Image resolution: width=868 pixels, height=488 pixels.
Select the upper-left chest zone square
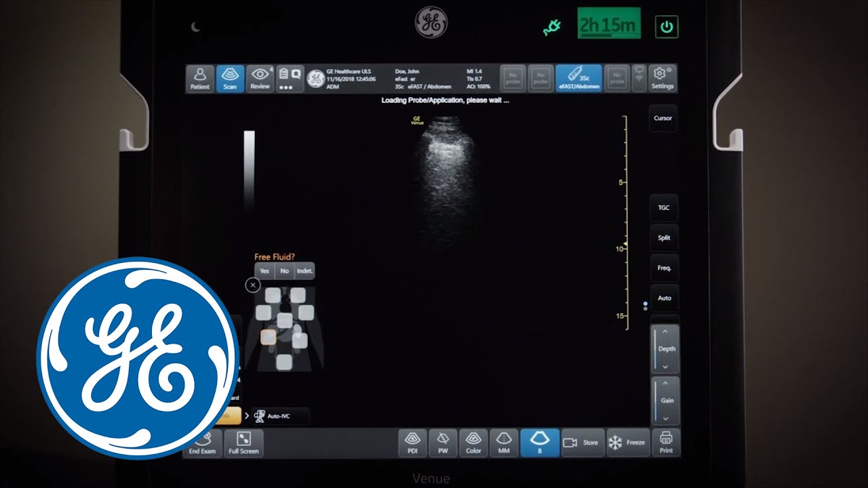(x=273, y=295)
